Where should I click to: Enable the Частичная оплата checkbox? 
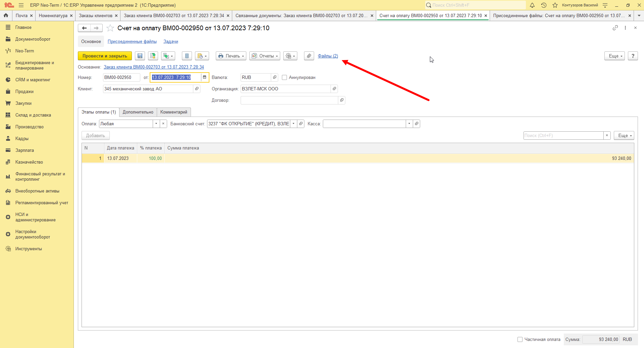point(520,339)
